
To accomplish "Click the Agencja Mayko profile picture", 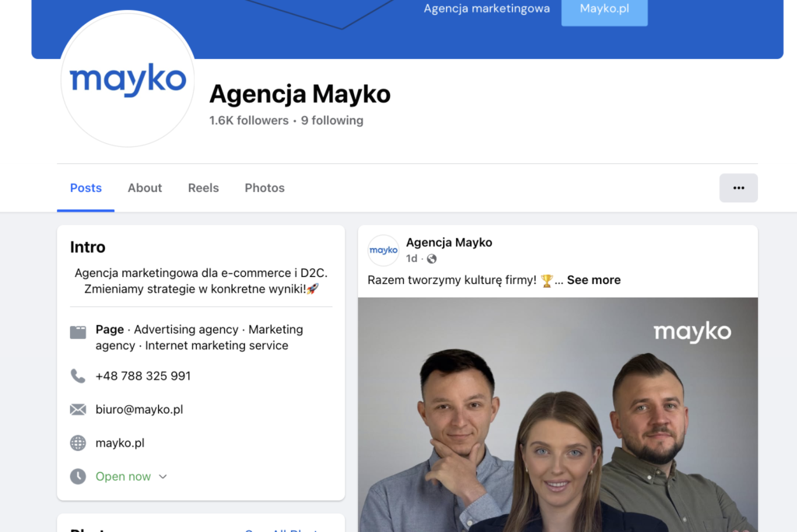I will 128,79.
